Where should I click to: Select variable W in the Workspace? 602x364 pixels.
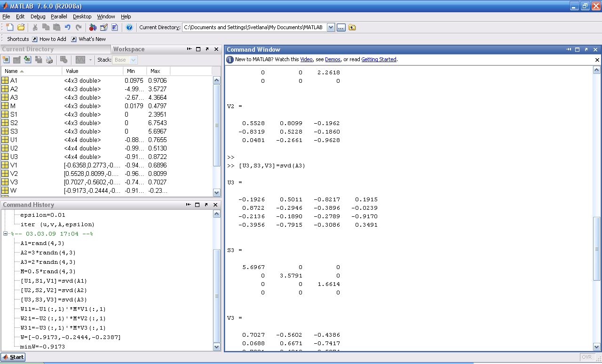(x=107, y=190)
